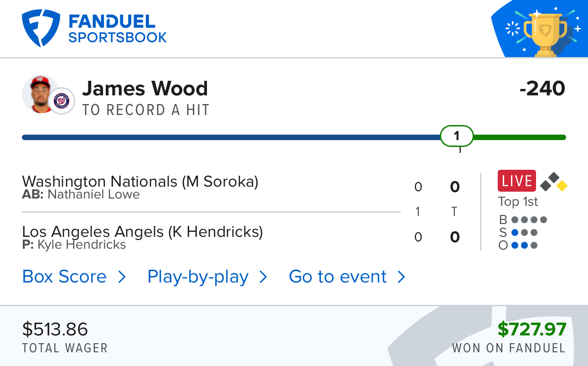Image resolution: width=588 pixels, height=366 pixels.
Task: Click the Washington Nationals team logo badge
Action: [x=62, y=100]
